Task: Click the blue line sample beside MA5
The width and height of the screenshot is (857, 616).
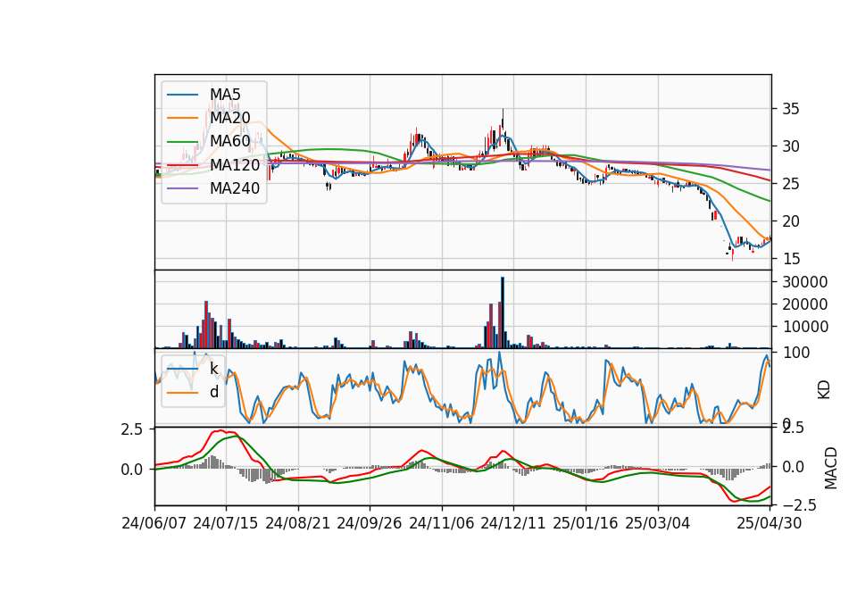Action: click(182, 95)
